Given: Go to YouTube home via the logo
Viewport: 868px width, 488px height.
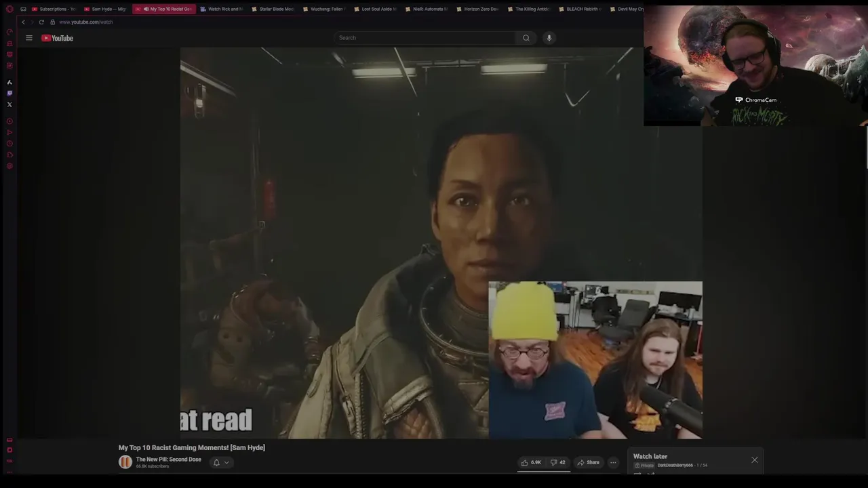Looking at the screenshot, I should pos(57,38).
